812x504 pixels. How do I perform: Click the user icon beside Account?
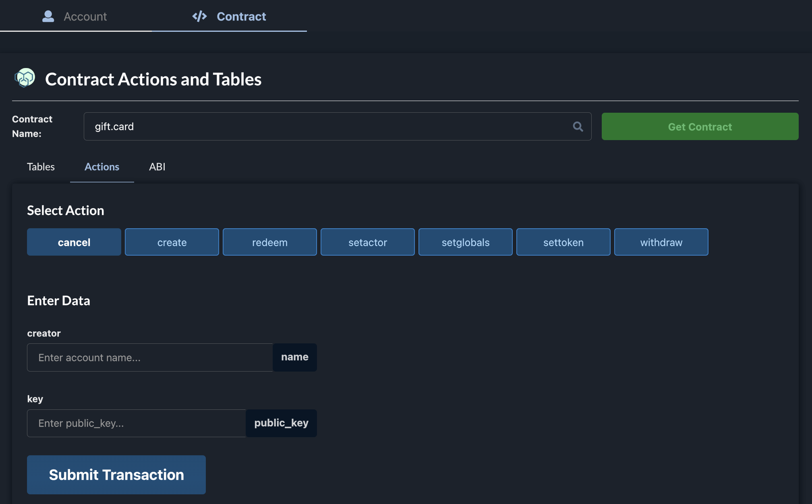point(48,17)
